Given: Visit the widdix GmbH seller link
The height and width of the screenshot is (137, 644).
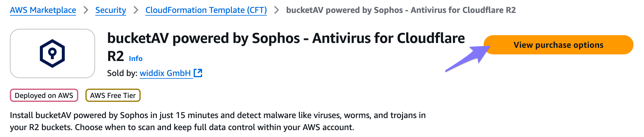Looking at the screenshot, I should pos(165,73).
